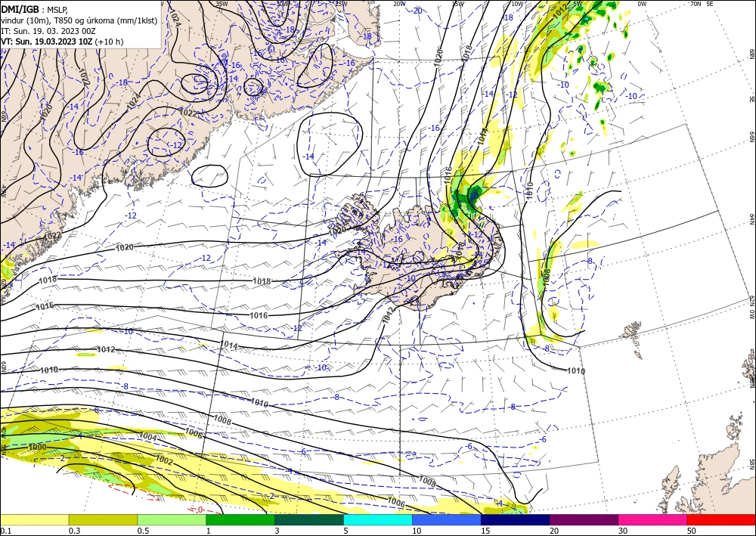Click the '15W' longitude label
756x536 pixels.
457,4
